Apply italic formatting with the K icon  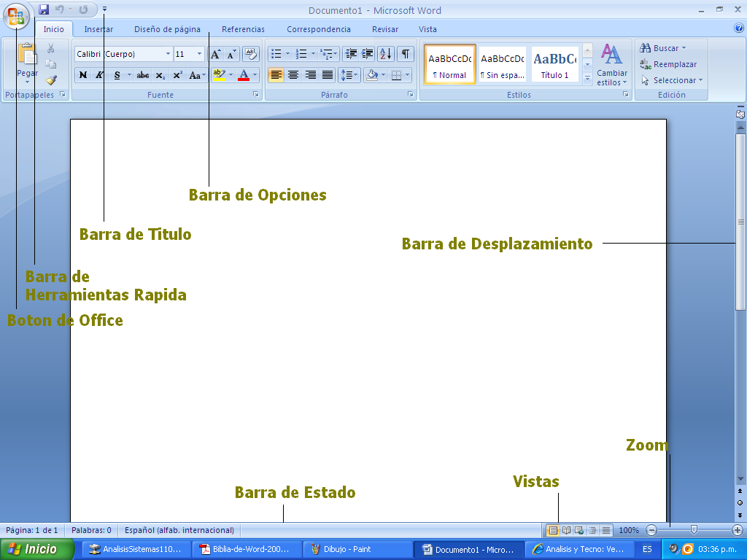[x=98, y=74]
